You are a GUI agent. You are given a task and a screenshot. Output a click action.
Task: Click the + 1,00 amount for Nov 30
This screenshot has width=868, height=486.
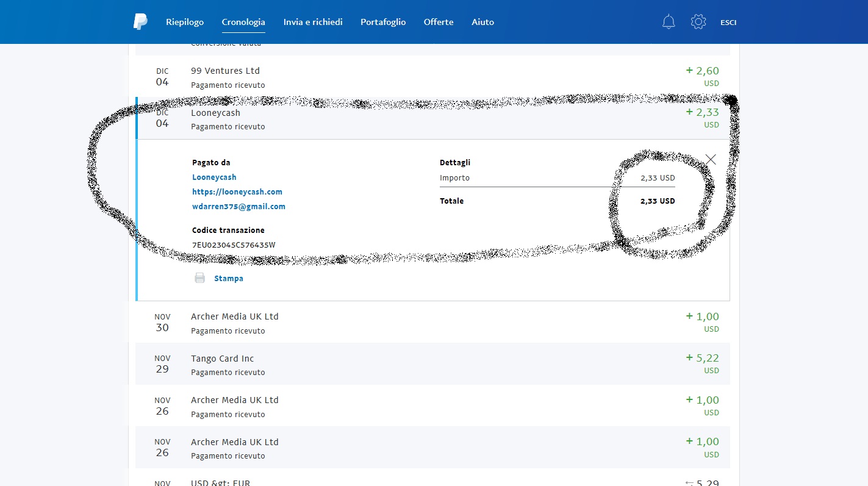point(703,316)
